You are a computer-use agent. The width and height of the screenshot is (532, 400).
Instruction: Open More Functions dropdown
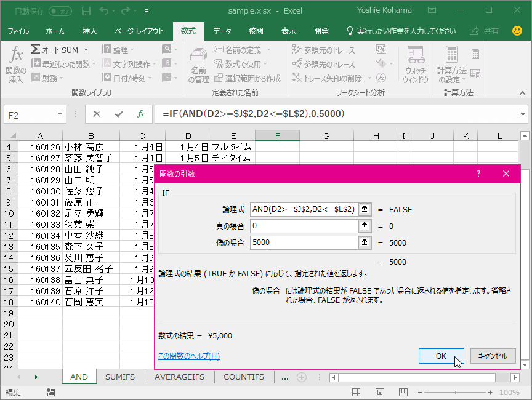click(169, 78)
